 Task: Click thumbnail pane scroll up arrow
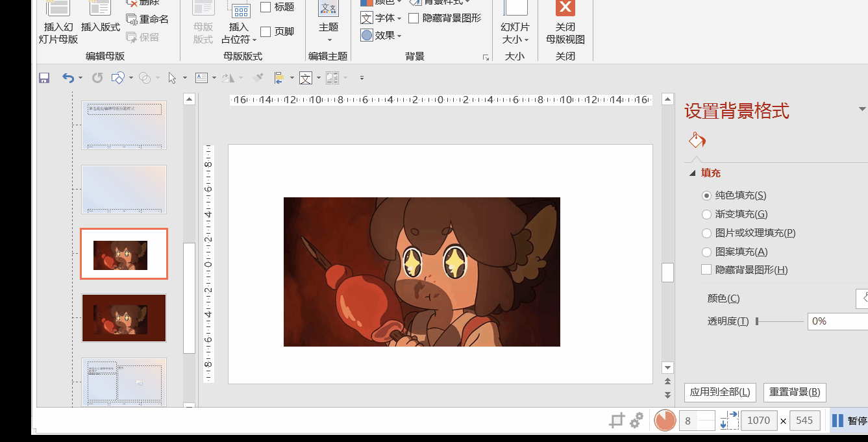click(190, 99)
